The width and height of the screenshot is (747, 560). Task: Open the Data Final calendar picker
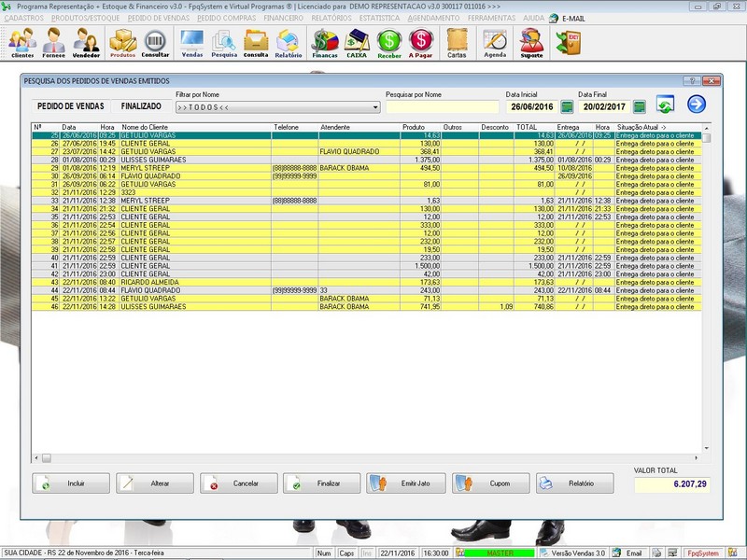tap(640, 107)
